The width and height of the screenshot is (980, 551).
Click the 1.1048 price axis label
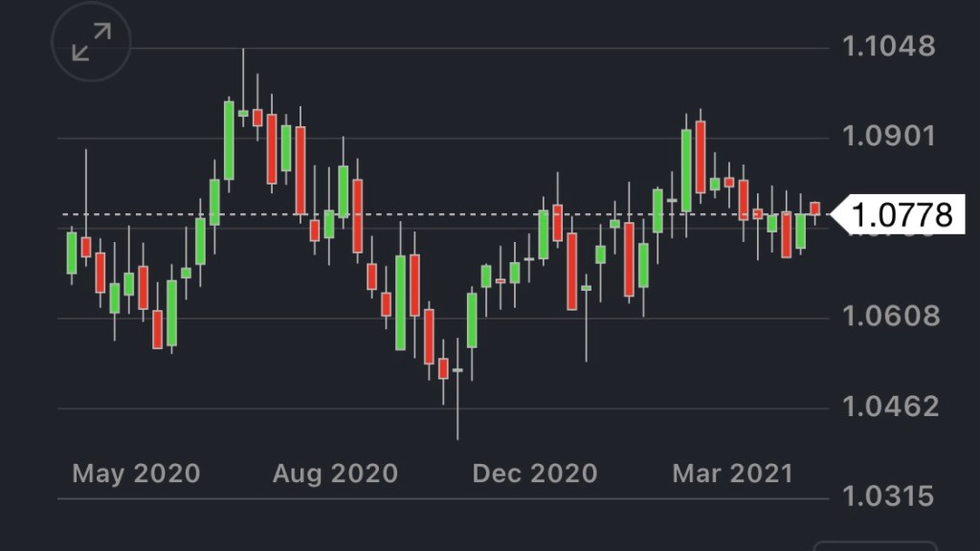pyautogui.click(x=889, y=45)
